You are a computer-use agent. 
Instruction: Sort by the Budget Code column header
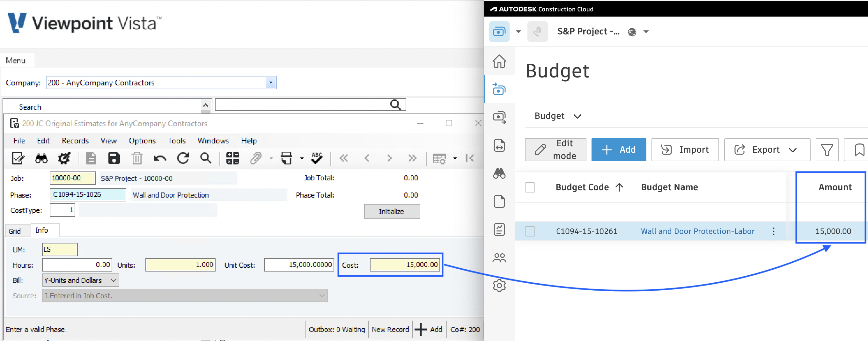[589, 187]
